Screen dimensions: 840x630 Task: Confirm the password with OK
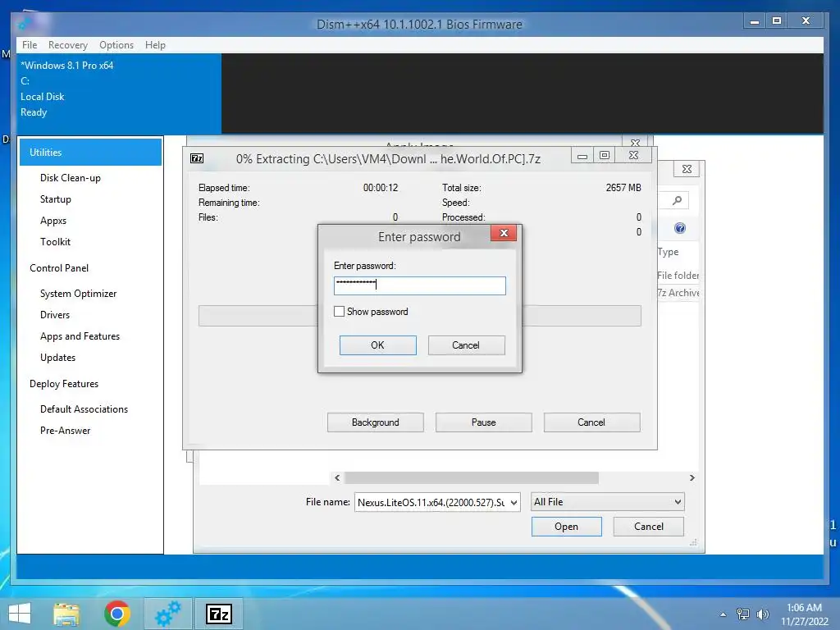pyautogui.click(x=377, y=345)
